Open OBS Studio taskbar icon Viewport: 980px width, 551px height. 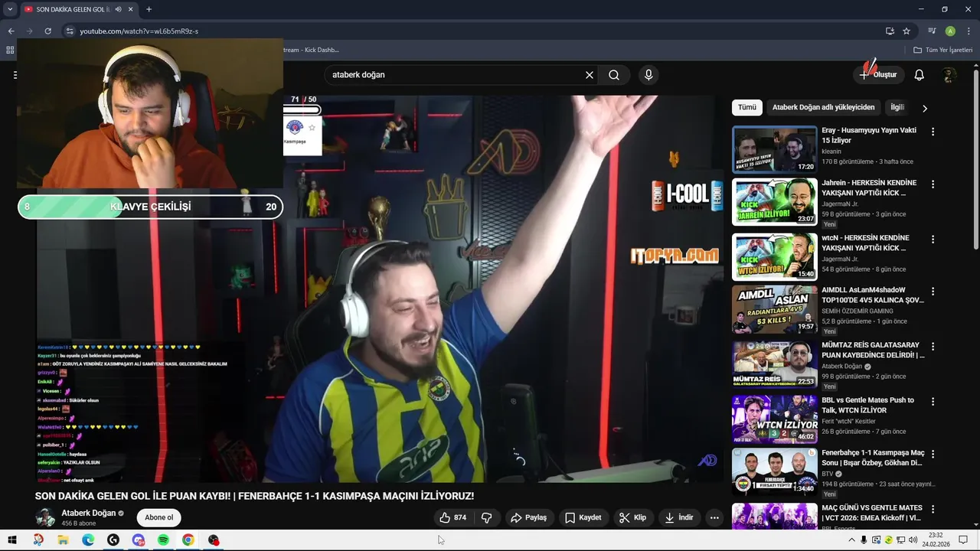(214, 540)
